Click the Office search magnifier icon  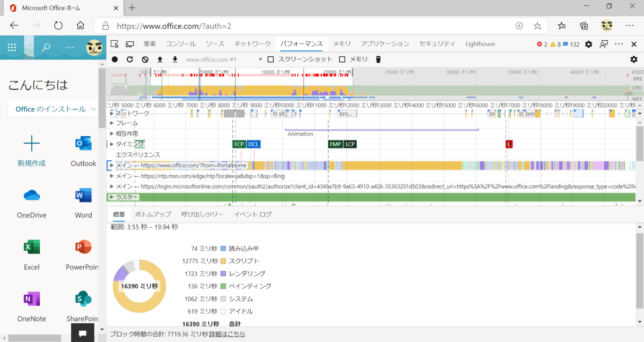pyautogui.click(x=46, y=48)
